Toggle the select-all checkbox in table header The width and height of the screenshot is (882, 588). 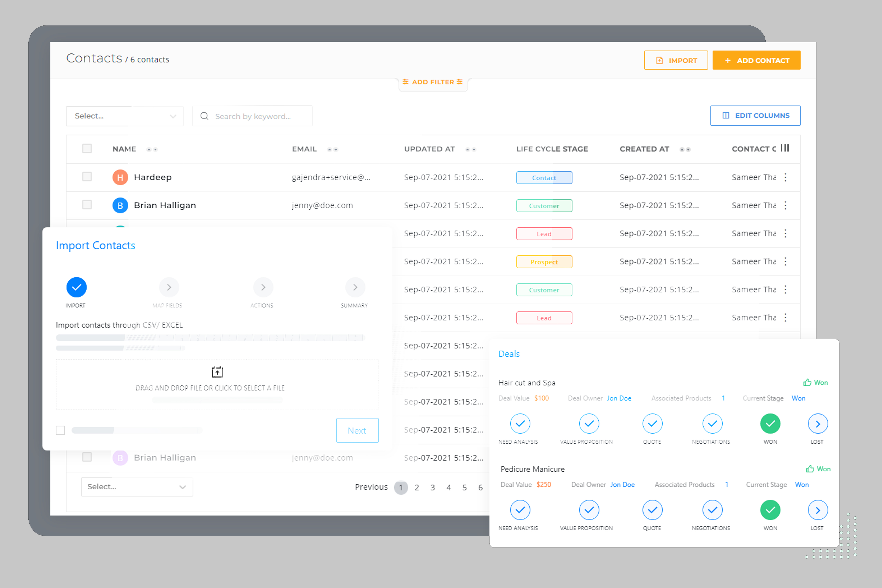[x=87, y=149]
